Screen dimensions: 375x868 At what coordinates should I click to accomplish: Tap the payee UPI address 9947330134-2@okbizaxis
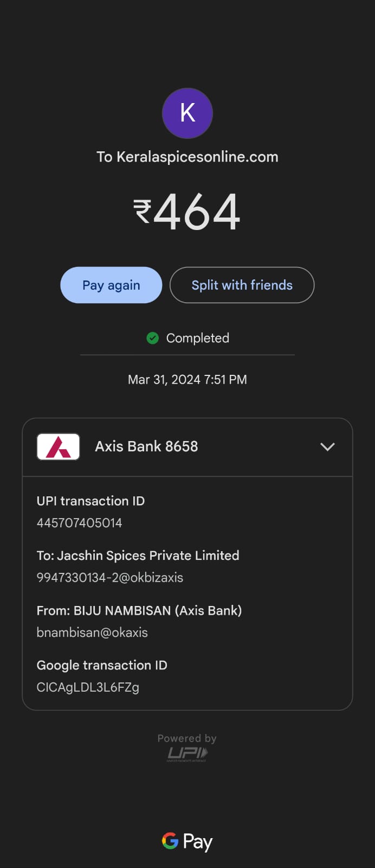point(109,578)
